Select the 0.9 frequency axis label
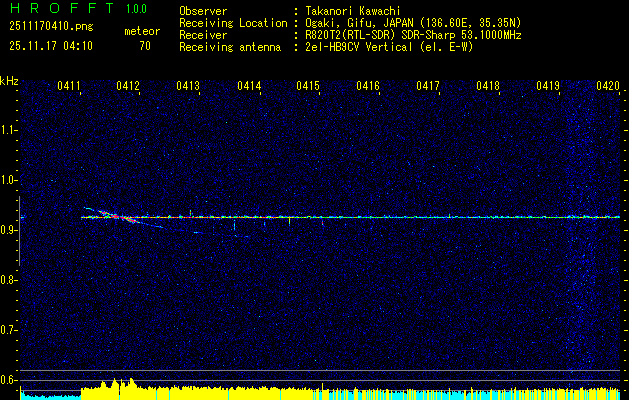The height and width of the screenshot is (400, 629). [x=10, y=230]
